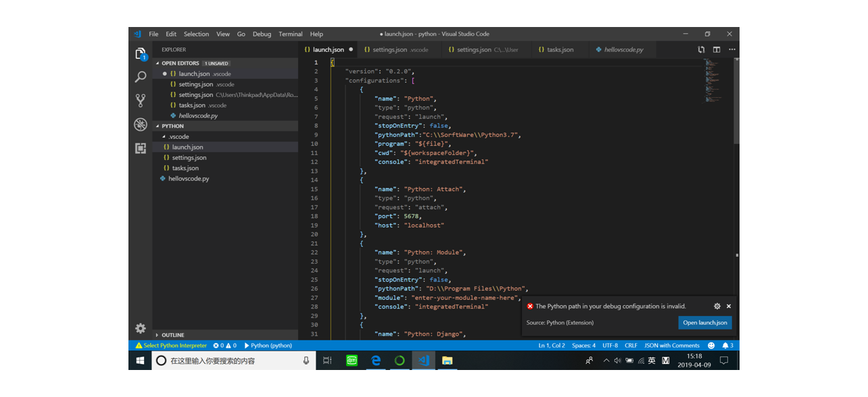868x397 pixels.
Task: Change language mode JSON with Comments
Action: click(x=672, y=345)
